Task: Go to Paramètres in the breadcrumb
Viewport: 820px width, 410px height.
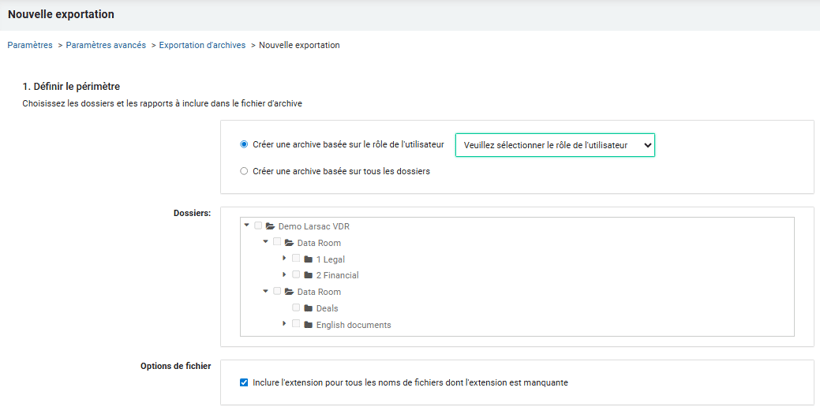Action: pos(30,45)
